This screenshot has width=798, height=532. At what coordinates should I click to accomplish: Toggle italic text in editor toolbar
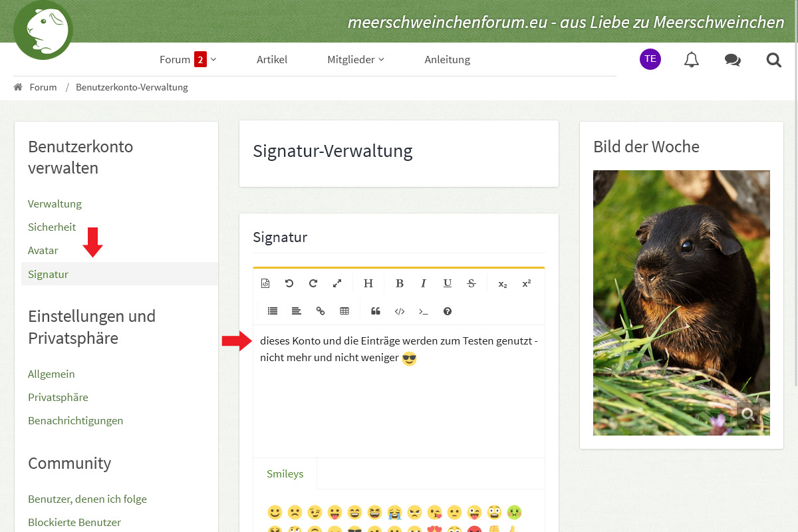[424, 283]
